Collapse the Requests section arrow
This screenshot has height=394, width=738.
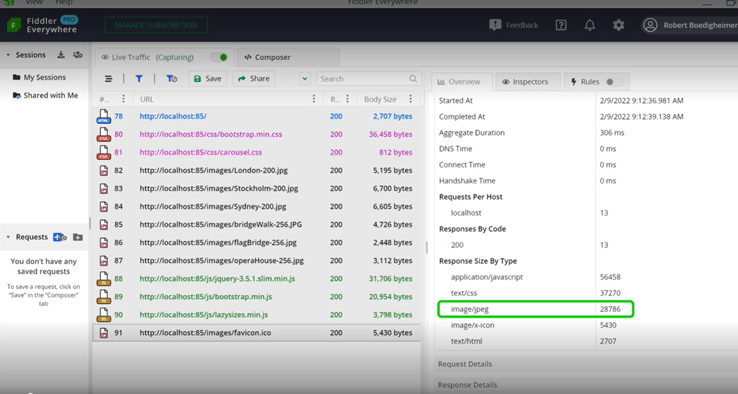click(8, 237)
